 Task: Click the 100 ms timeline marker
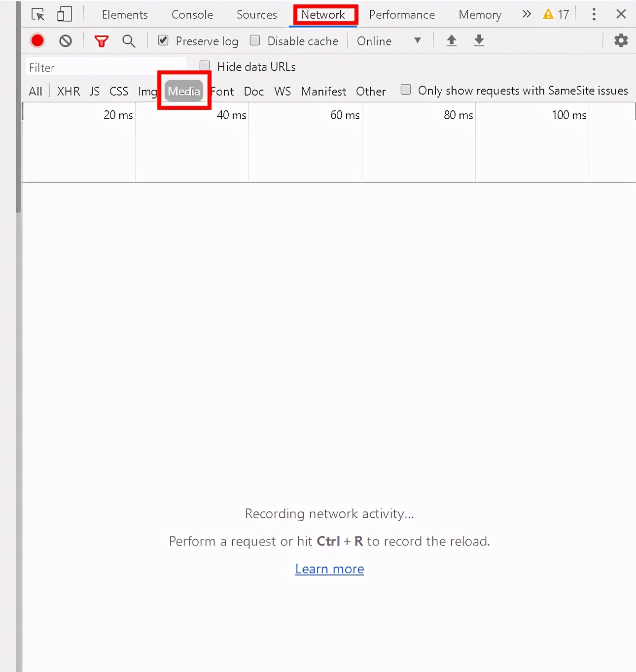[569, 115]
